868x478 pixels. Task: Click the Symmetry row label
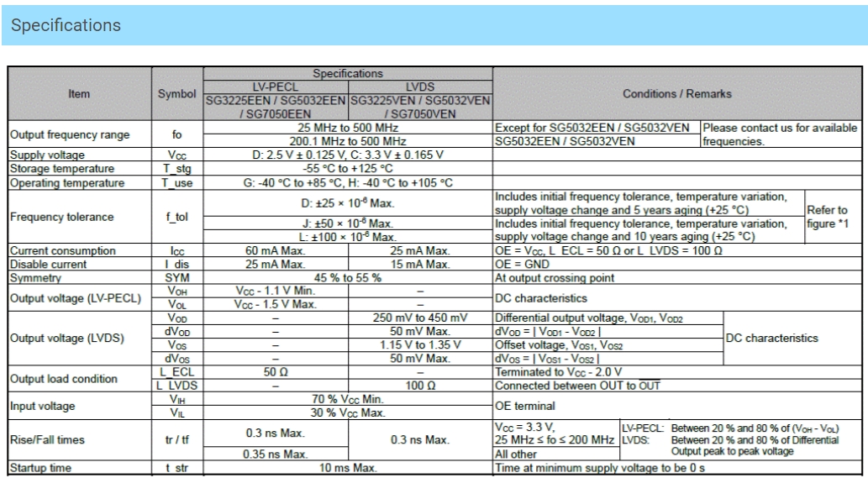click(35, 278)
